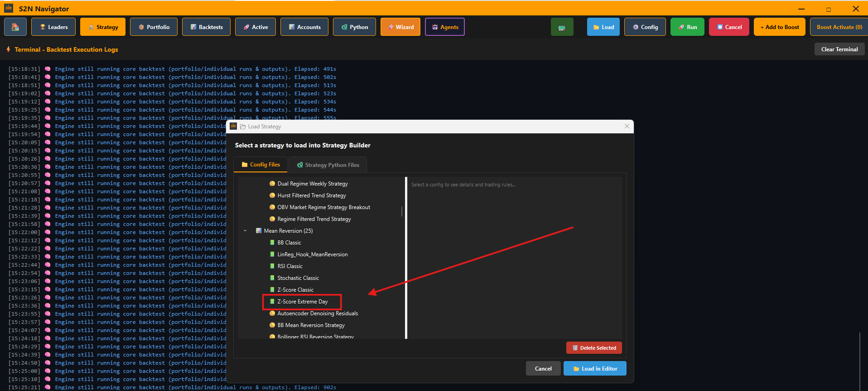This screenshot has height=391, width=868.
Task: Click the log line at 15:19:25
Action: [172, 110]
